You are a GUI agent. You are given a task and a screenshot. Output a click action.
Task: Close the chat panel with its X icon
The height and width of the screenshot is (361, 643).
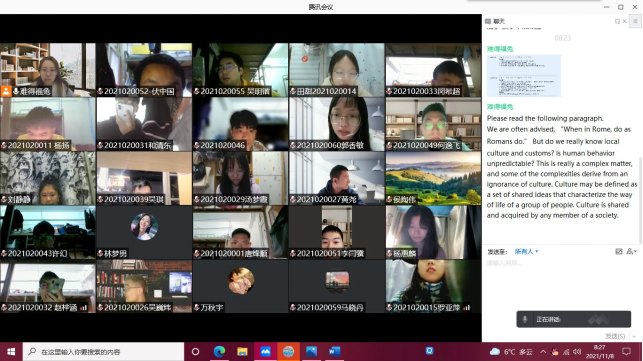tap(625, 21)
